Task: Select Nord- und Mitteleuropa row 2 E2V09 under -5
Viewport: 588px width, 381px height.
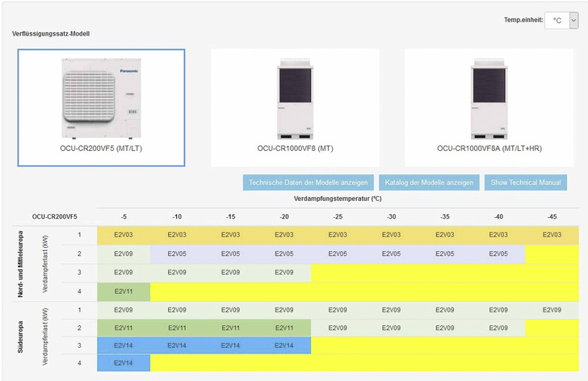Action: click(124, 253)
